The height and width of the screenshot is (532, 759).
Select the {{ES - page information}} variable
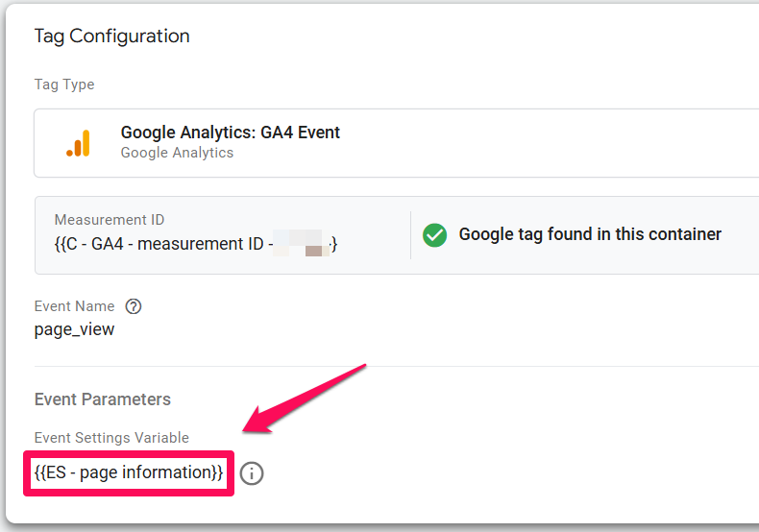point(129,472)
